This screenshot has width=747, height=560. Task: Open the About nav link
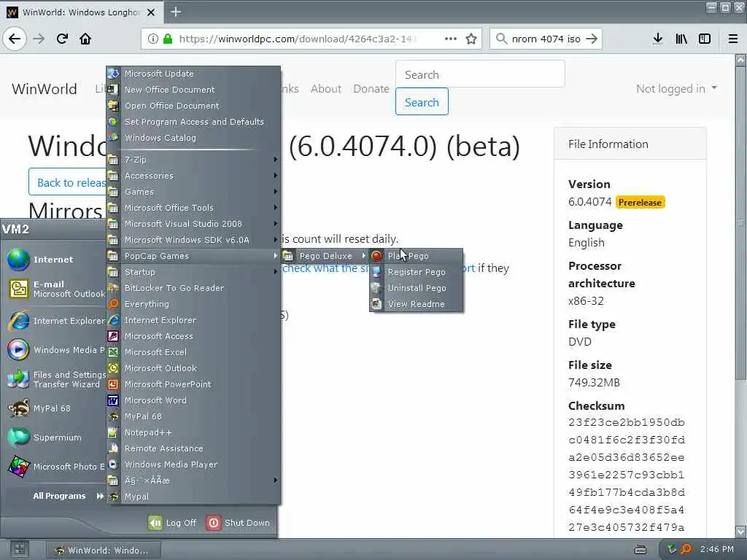[x=326, y=88]
